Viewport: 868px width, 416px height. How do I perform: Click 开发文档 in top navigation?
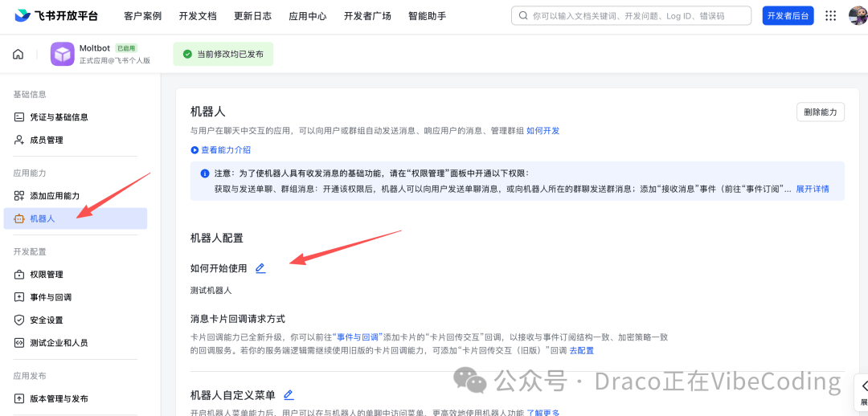(x=198, y=16)
